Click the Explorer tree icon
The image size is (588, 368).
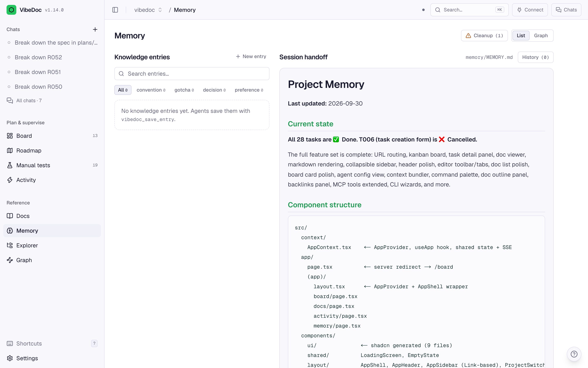point(10,245)
